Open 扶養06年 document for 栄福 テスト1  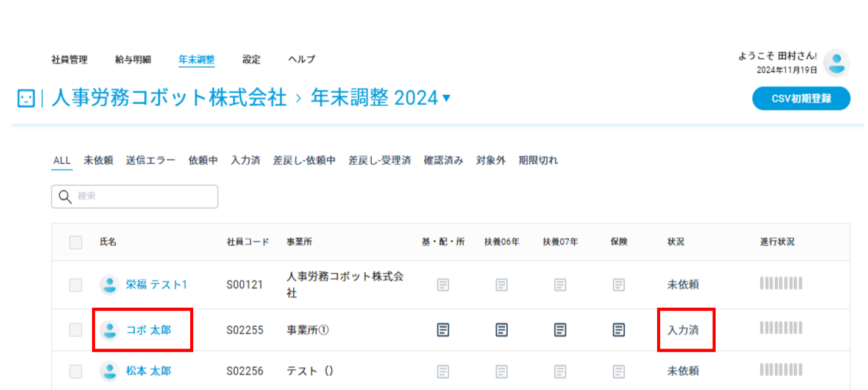coord(502,284)
